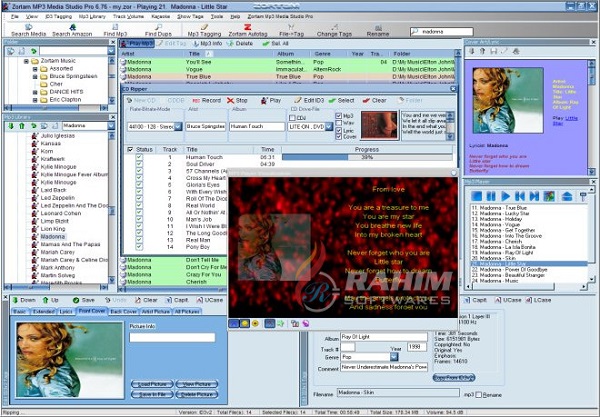Click the Rename toolbar icon

coord(378,29)
